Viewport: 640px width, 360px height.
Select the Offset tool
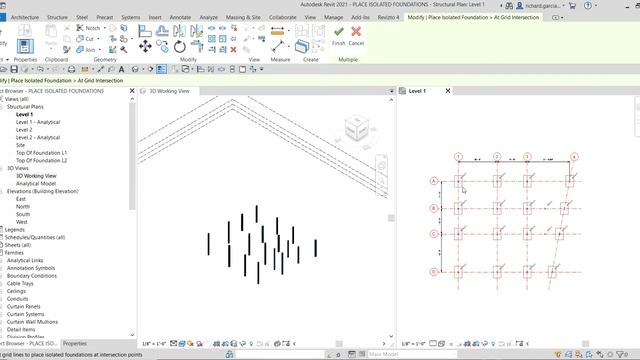point(162,31)
